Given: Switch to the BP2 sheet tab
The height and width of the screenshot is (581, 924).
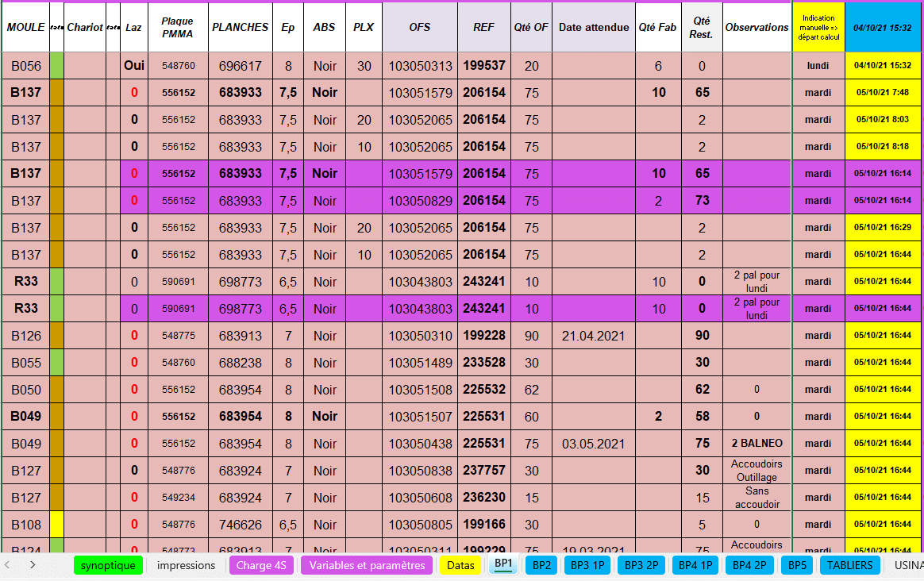Looking at the screenshot, I should pyautogui.click(x=542, y=565).
